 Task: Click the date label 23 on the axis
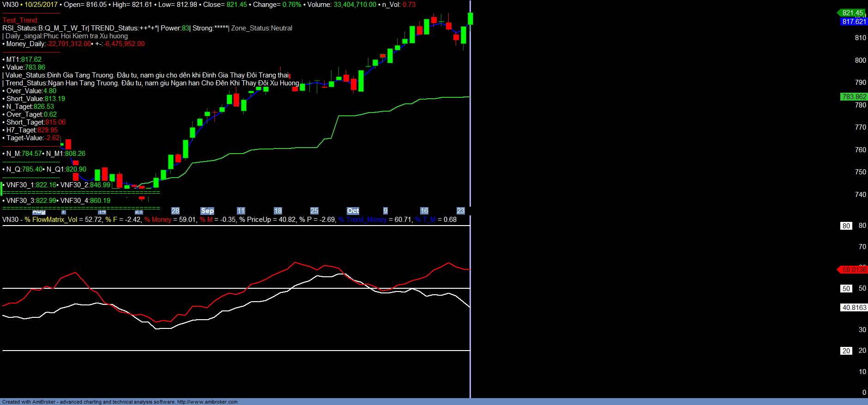pyautogui.click(x=460, y=211)
